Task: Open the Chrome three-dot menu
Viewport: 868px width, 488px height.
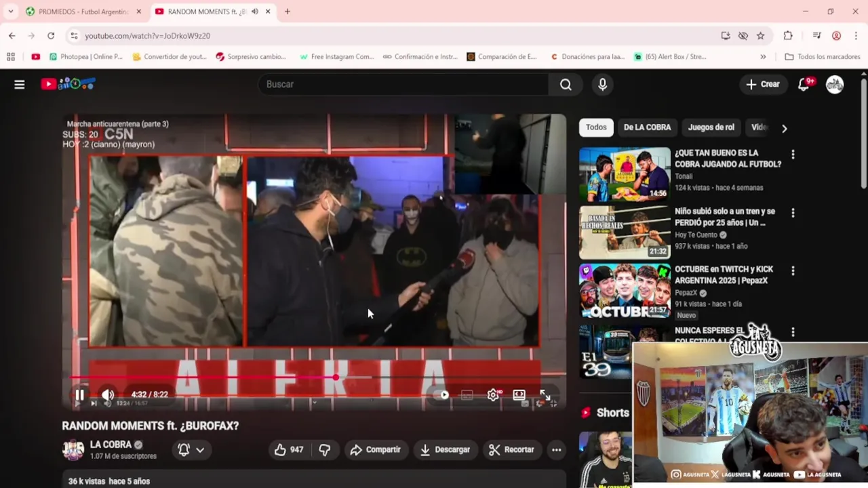Action: 856,36
